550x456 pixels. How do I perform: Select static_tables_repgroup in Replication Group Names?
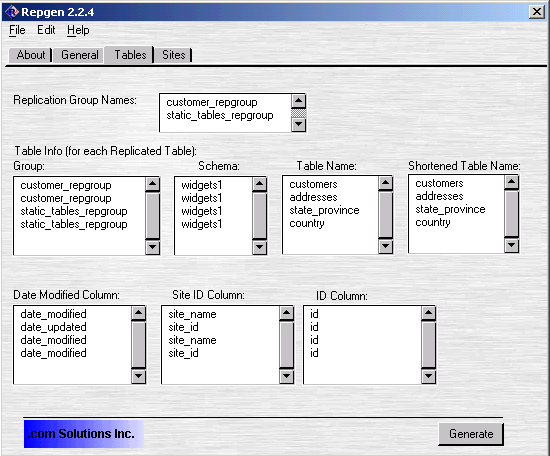pyautogui.click(x=220, y=115)
